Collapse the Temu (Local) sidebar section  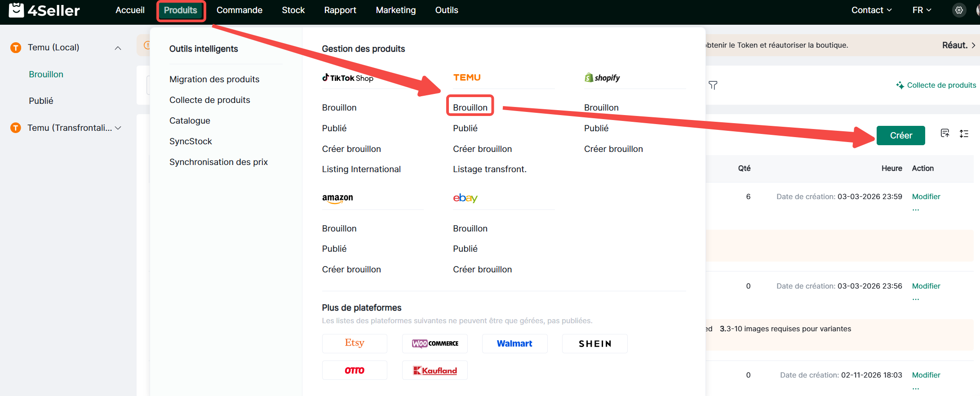pyautogui.click(x=118, y=48)
